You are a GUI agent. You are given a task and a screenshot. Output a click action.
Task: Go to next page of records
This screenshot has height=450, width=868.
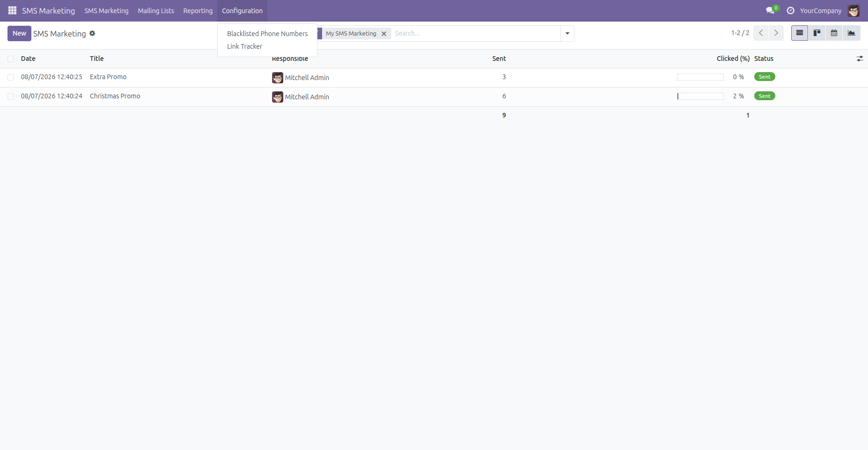tap(776, 33)
